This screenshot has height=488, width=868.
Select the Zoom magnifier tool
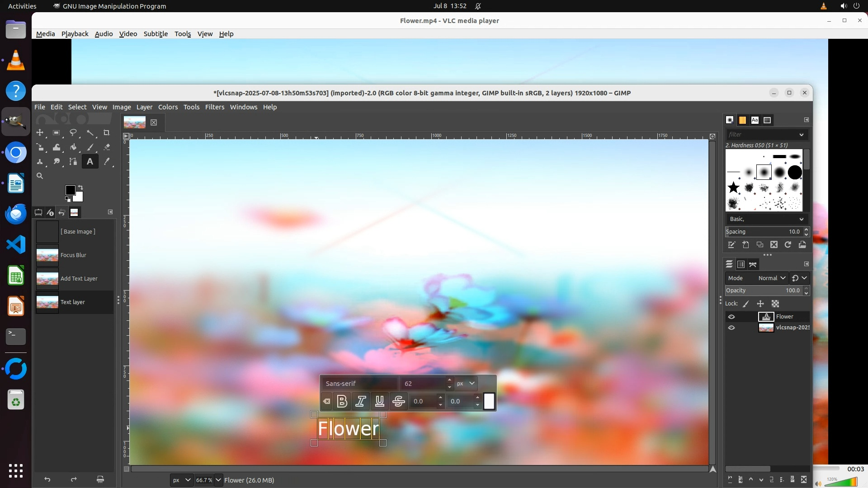(x=40, y=176)
